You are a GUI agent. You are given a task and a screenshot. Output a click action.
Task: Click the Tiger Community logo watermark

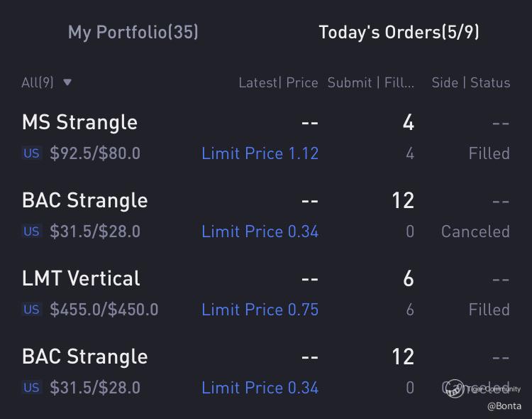tap(454, 388)
